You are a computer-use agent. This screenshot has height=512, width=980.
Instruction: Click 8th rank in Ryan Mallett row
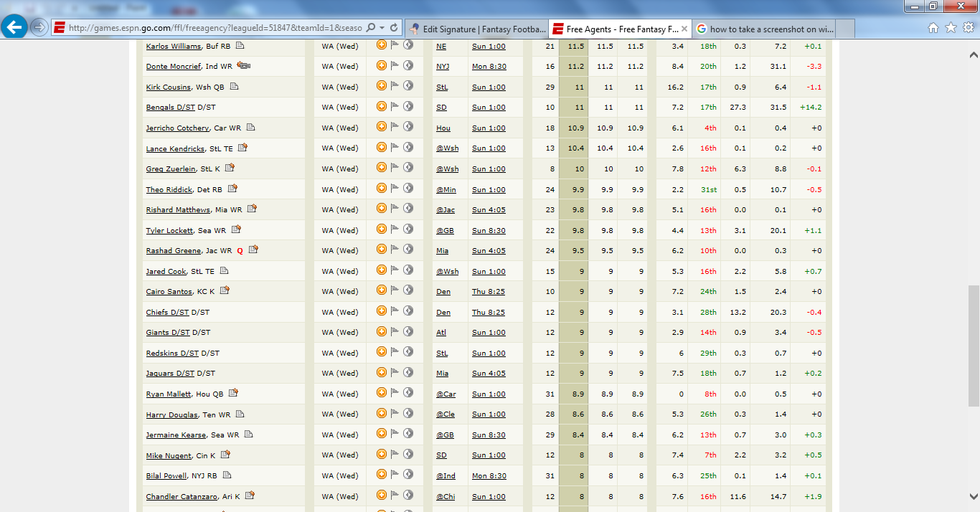[x=710, y=394]
